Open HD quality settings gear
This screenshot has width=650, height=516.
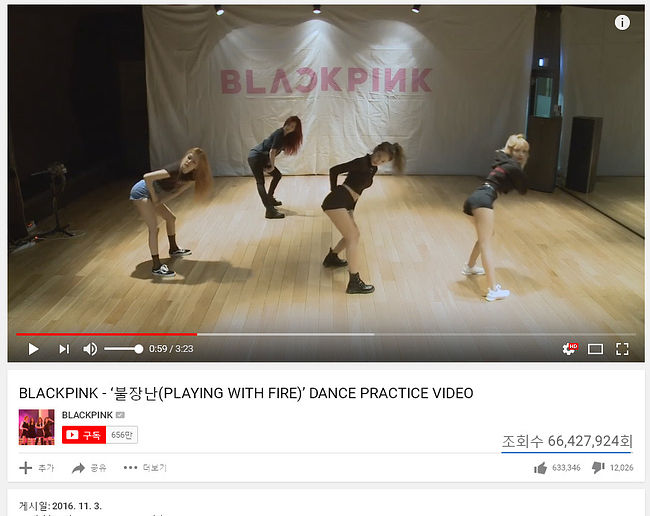point(570,349)
